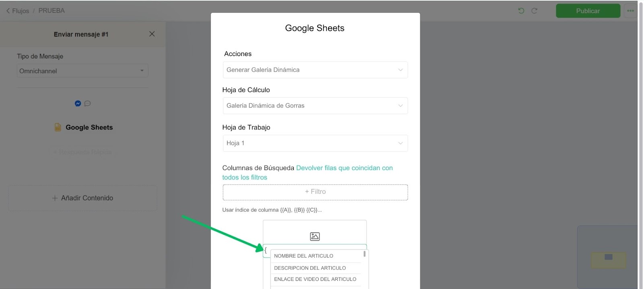Click the page vertical scrollbar
This screenshot has height=289, width=644.
641,144
